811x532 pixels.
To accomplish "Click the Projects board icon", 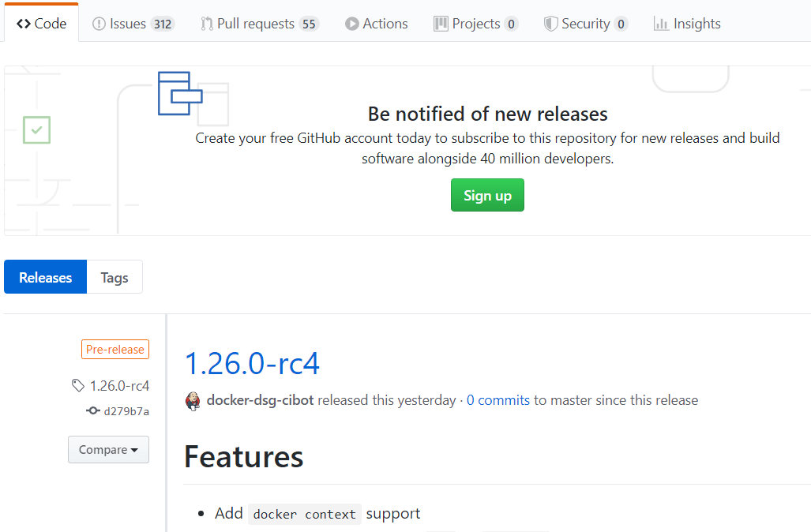I will click(x=441, y=24).
